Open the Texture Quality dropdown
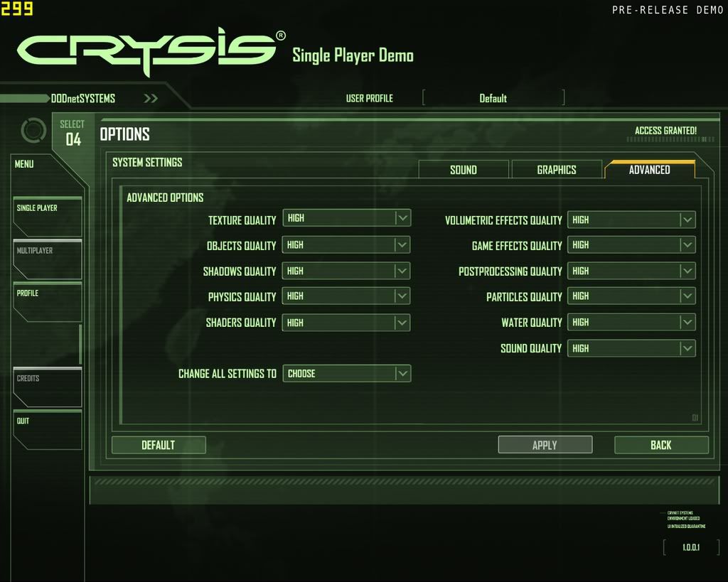The width and height of the screenshot is (728, 582). (346, 218)
